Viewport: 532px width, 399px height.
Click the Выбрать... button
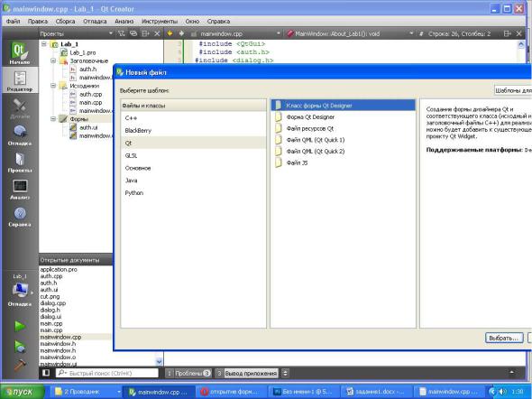[x=504, y=338]
